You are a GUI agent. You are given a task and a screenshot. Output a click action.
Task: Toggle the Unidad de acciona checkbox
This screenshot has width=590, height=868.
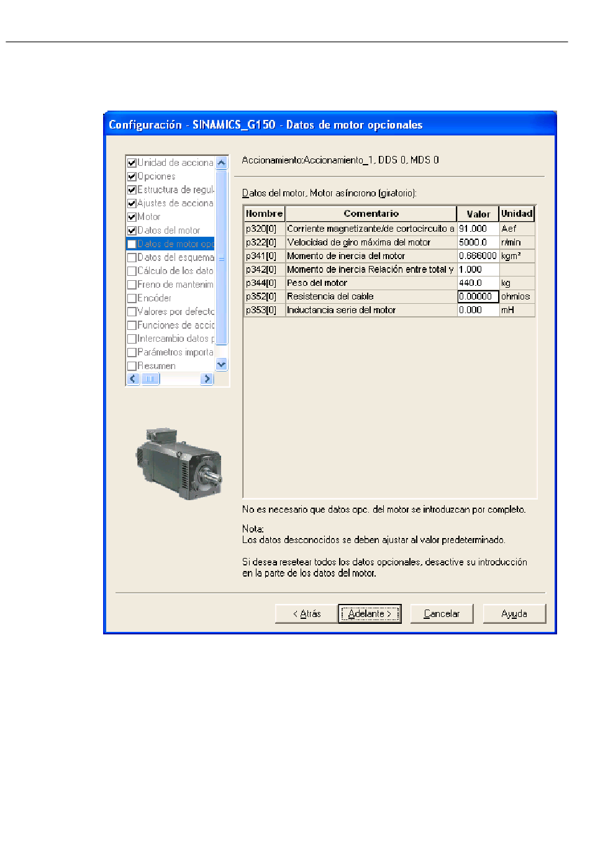132,163
